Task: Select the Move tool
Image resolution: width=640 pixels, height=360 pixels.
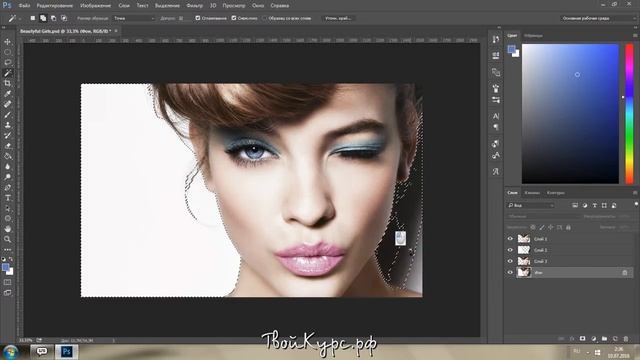Action: click(x=7, y=42)
